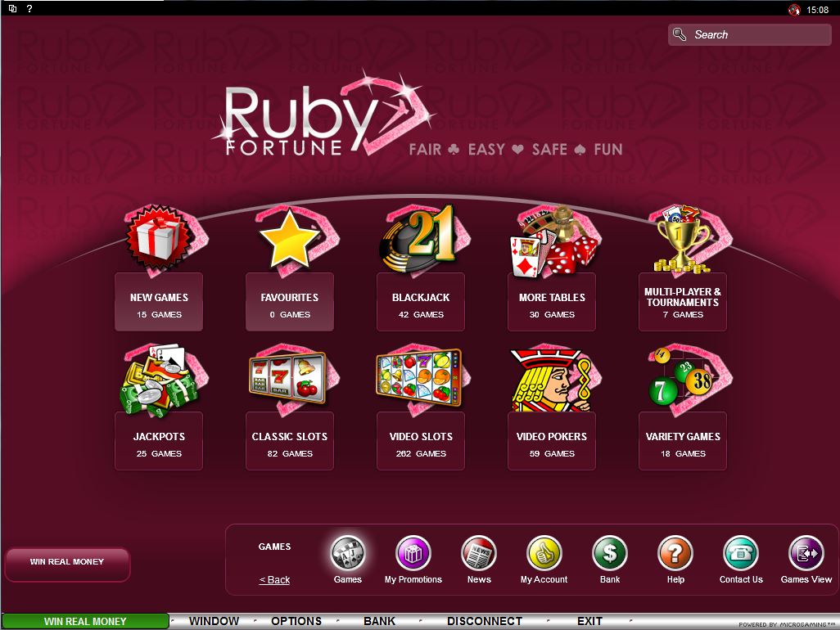Click the search magnifier icon
Viewport: 840px width, 630px height.
click(x=680, y=34)
